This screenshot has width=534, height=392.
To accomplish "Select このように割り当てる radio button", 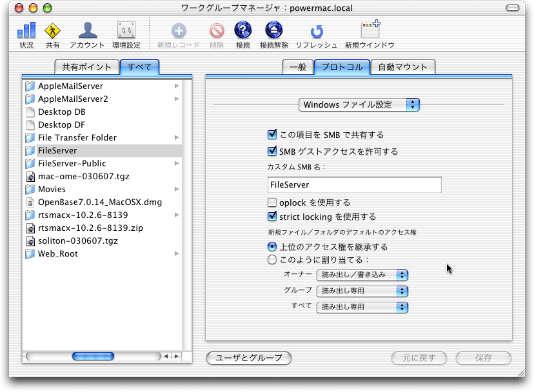I will click(x=272, y=260).
